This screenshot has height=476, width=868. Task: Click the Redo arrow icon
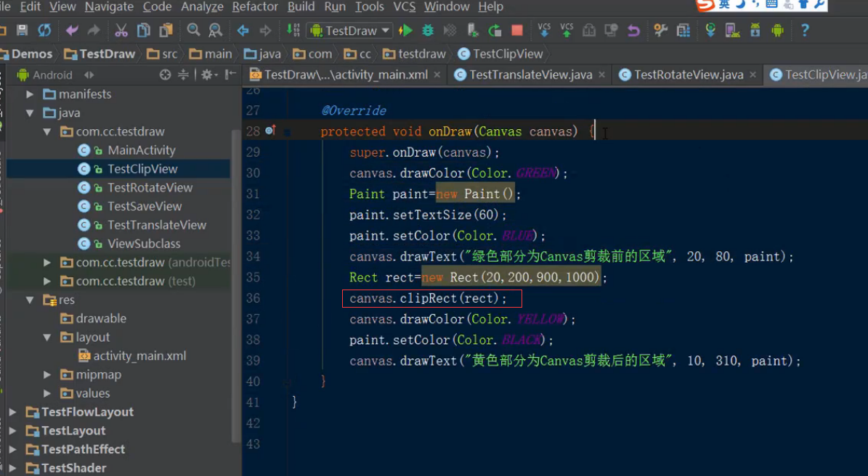tap(94, 30)
